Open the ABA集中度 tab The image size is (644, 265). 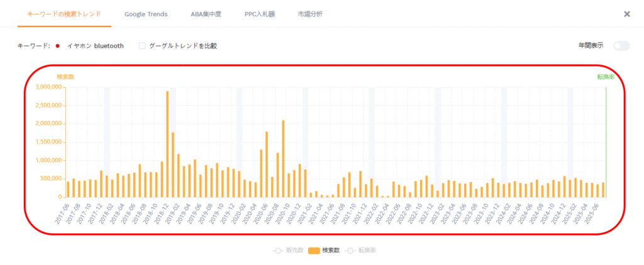tap(206, 14)
